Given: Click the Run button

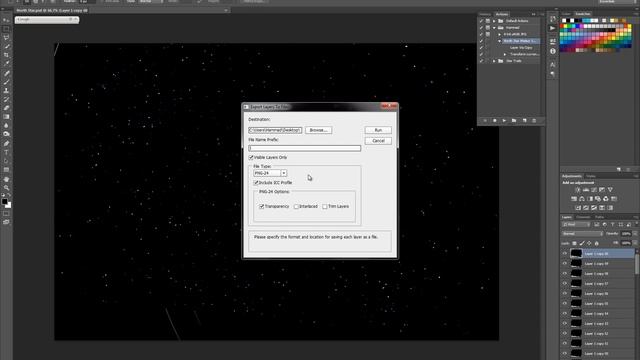Looking at the screenshot, I should coord(378,130).
